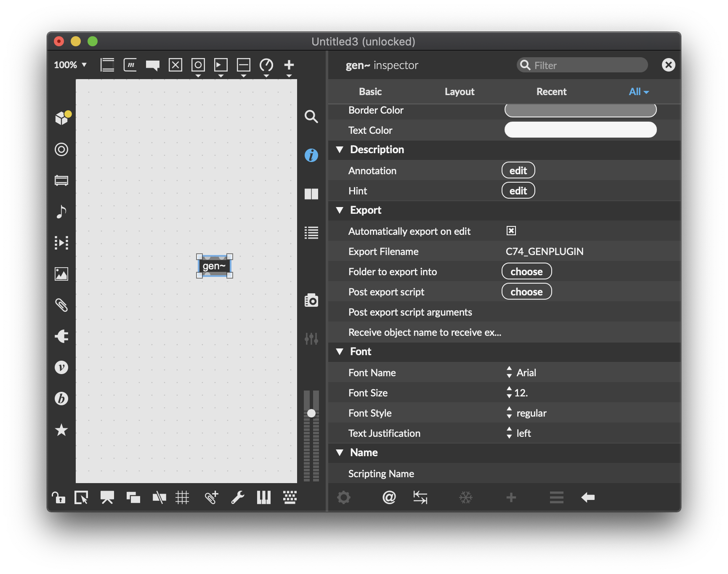The image size is (728, 574).
Task: Click new view of patcher icon
Action: pyautogui.click(x=81, y=497)
